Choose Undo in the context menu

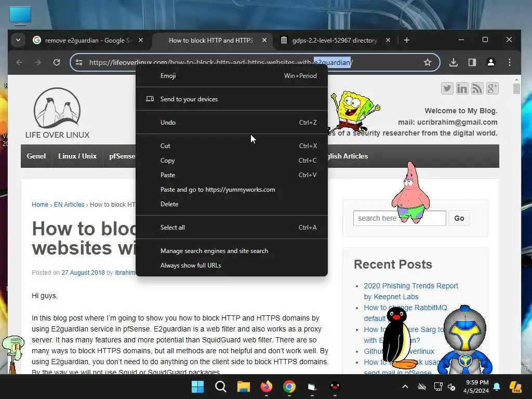(x=232, y=123)
